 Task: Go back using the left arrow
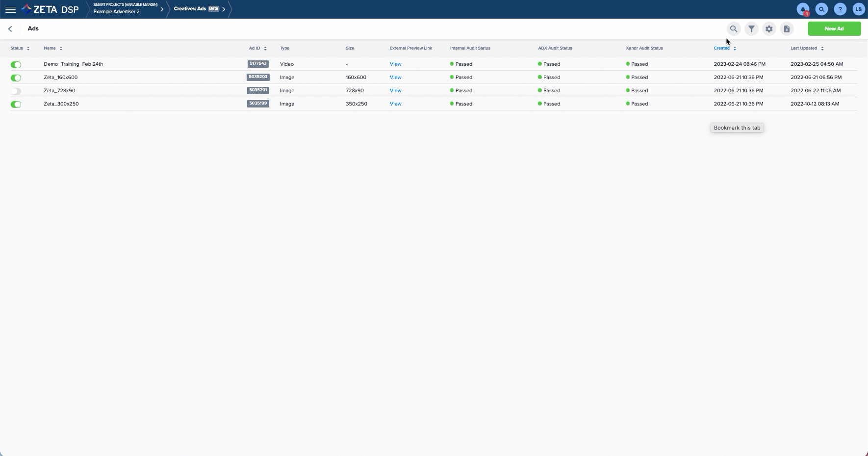tap(10, 29)
